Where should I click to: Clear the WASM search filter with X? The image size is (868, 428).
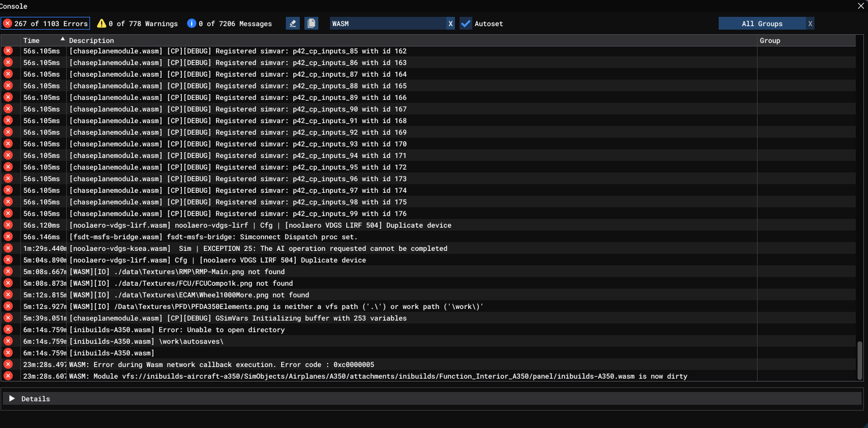click(450, 24)
